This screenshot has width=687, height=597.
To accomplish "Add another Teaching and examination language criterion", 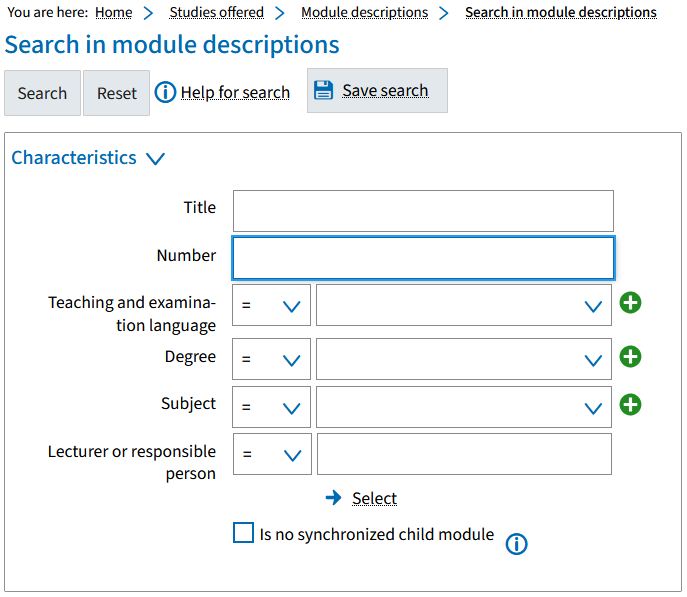I will pyautogui.click(x=630, y=303).
